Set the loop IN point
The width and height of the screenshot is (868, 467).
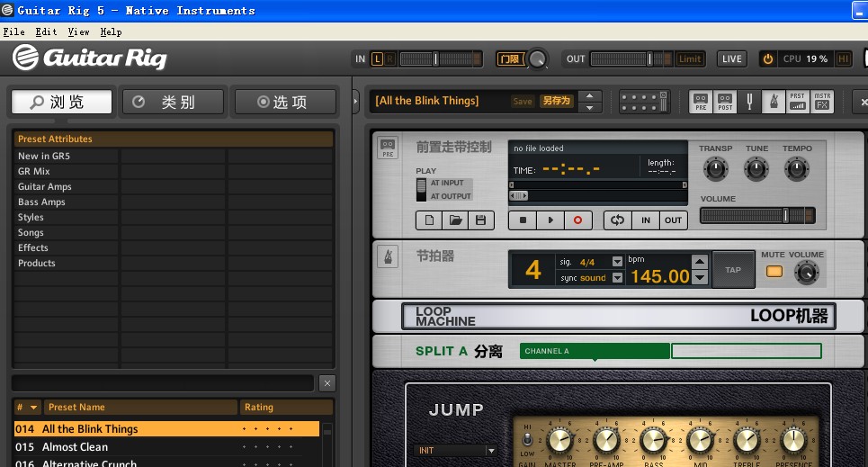pos(646,220)
